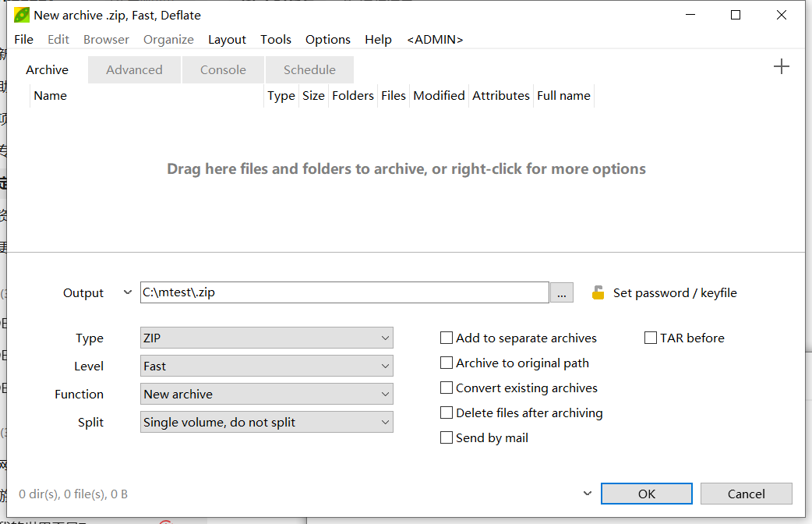The image size is (812, 524).
Task: Toggle Delete files after archiving
Action: pyautogui.click(x=447, y=412)
